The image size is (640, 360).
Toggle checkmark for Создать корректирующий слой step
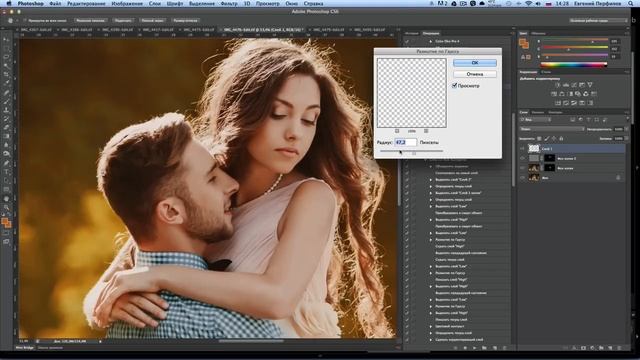tap(407, 339)
